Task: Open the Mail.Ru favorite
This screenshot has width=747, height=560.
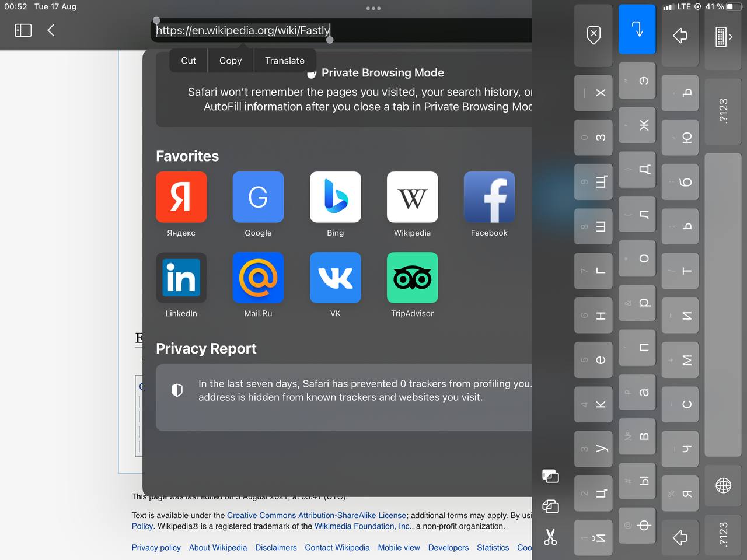Action: (x=258, y=285)
